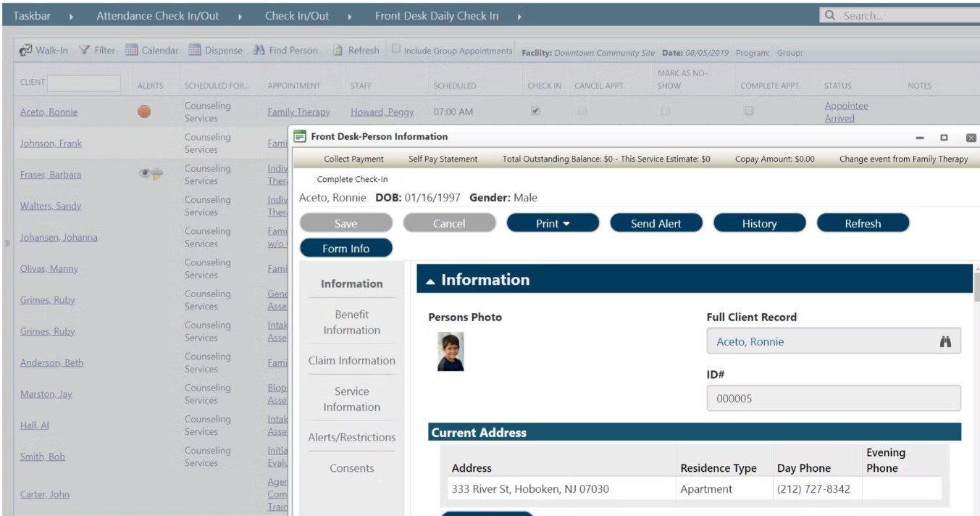The height and width of the screenshot is (516, 980).
Task: Select the Claim Information side tab
Action: (x=351, y=360)
